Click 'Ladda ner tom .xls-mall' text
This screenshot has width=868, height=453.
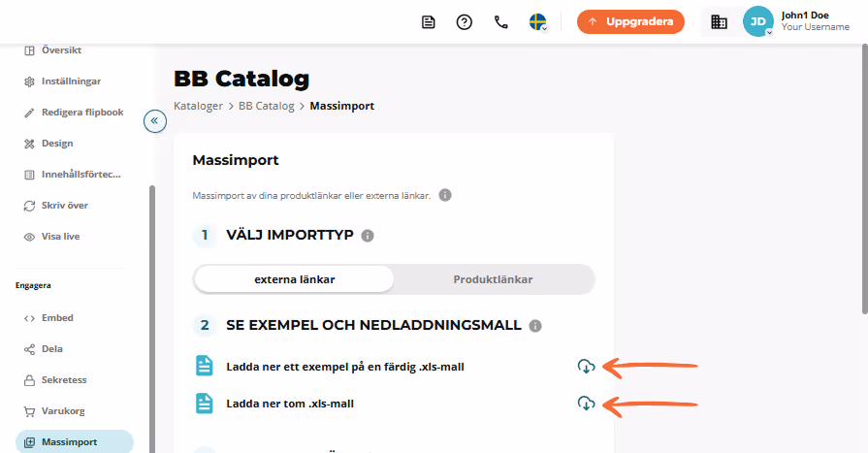coord(290,404)
